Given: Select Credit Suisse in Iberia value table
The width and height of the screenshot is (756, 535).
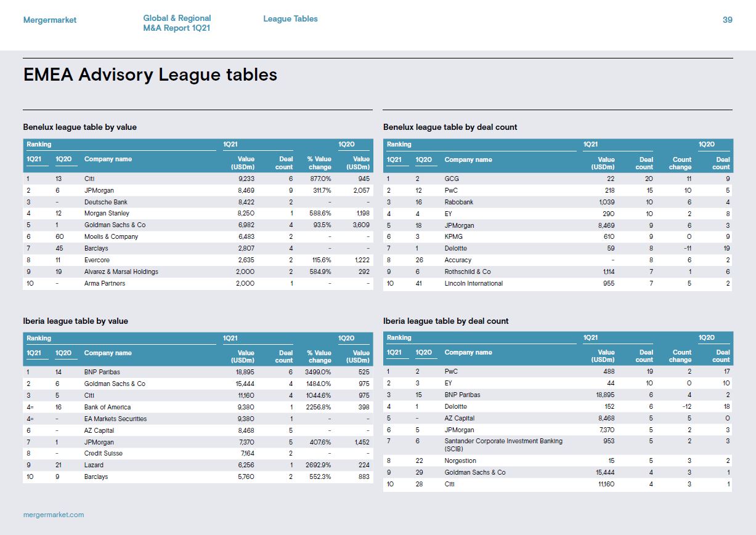Looking at the screenshot, I should [104, 454].
